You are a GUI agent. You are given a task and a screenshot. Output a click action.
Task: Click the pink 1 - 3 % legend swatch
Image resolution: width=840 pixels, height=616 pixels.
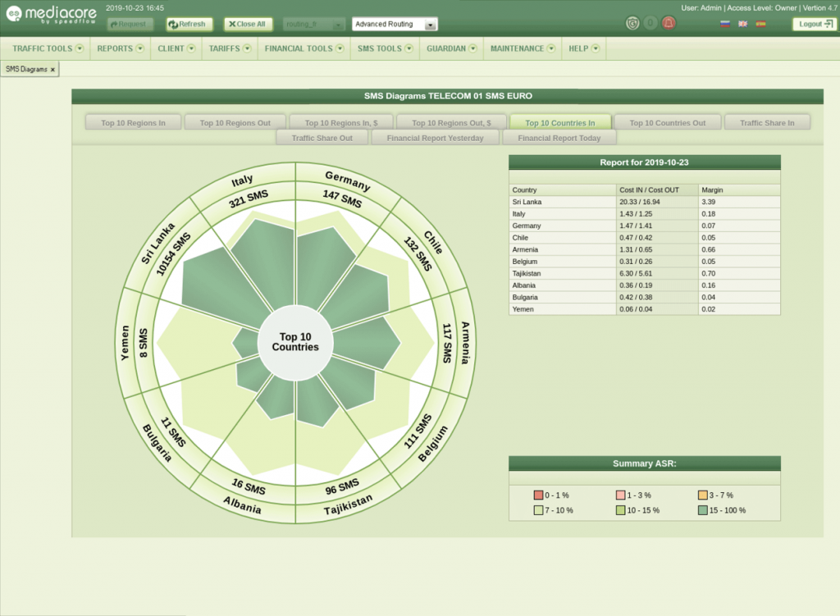[x=621, y=495]
